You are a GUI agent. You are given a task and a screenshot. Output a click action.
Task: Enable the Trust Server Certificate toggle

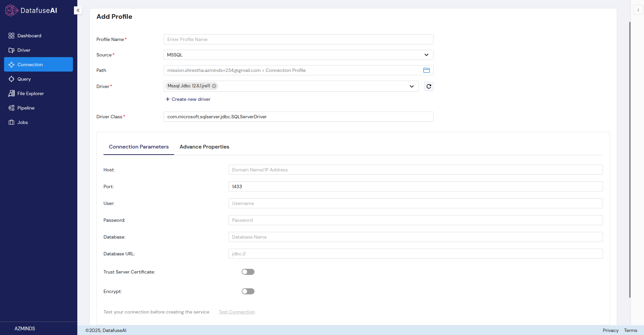point(248,272)
